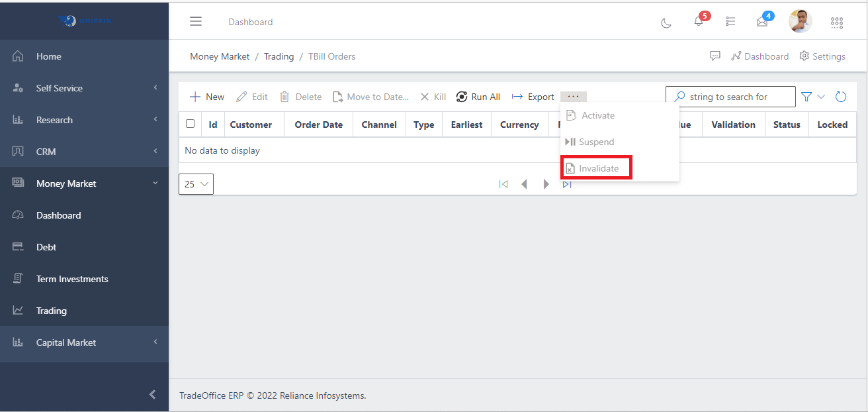Open the chat comment icon
The image size is (868, 412).
pos(715,56)
